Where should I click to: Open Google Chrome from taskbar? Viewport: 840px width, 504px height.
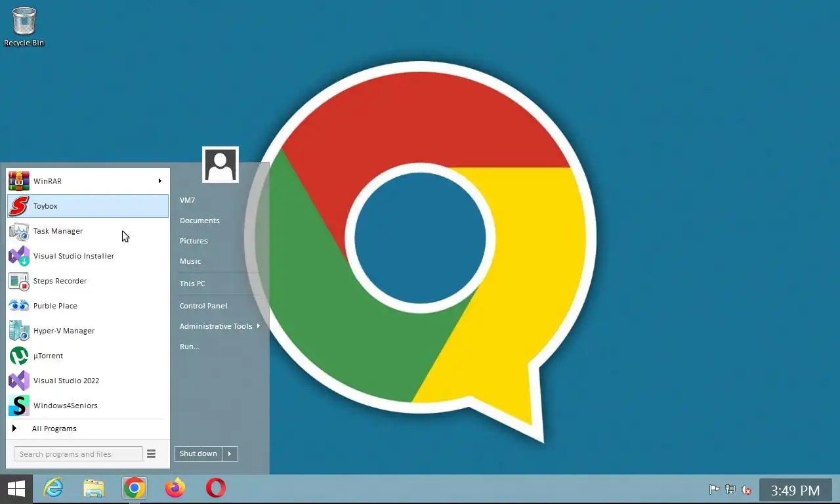click(135, 488)
